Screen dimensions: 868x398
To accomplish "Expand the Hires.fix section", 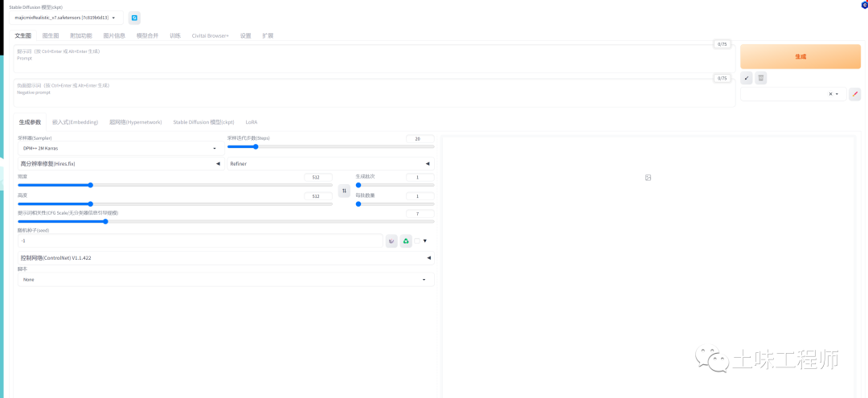I will tap(121, 164).
